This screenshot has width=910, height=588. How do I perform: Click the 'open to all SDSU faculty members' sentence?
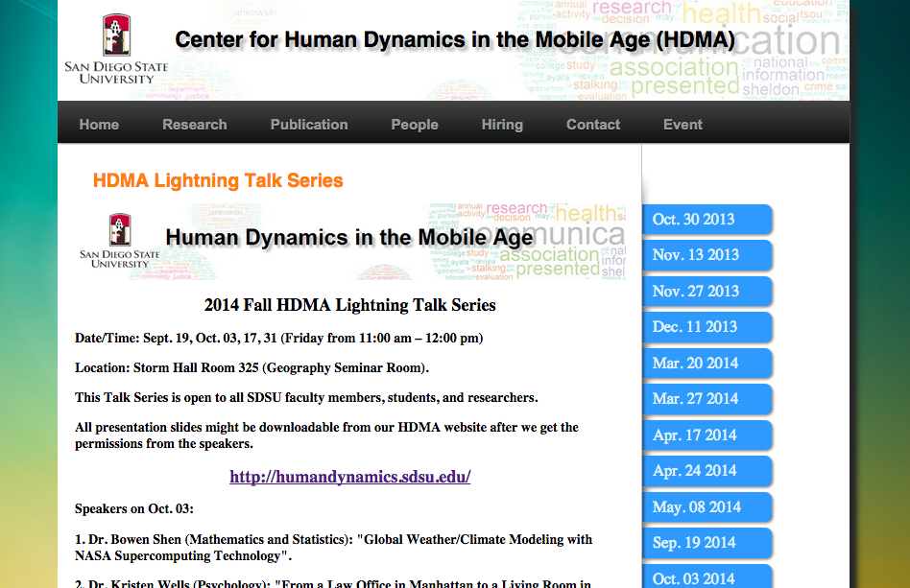coord(306,398)
